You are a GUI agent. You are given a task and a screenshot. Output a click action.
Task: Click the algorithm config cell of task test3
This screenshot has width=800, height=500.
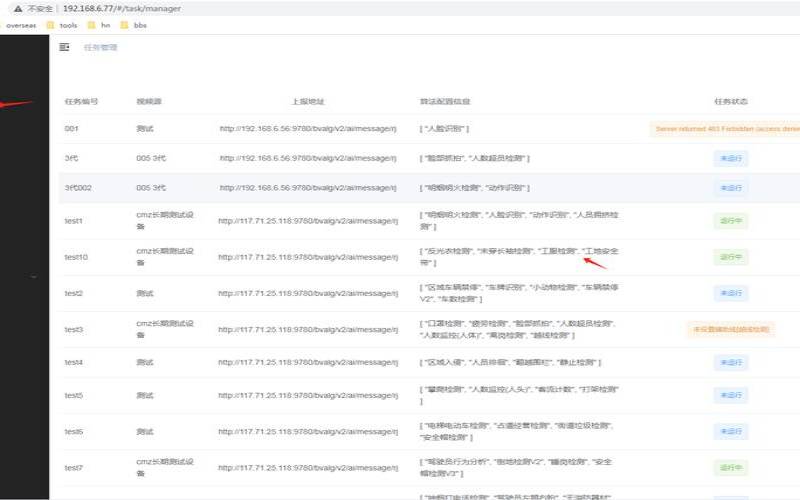tap(518, 329)
